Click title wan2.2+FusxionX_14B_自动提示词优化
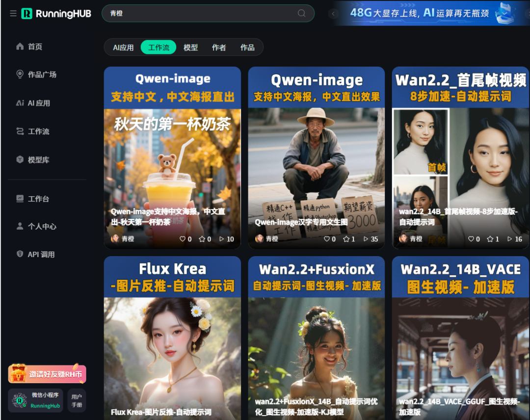The image size is (530, 420). coord(317,406)
